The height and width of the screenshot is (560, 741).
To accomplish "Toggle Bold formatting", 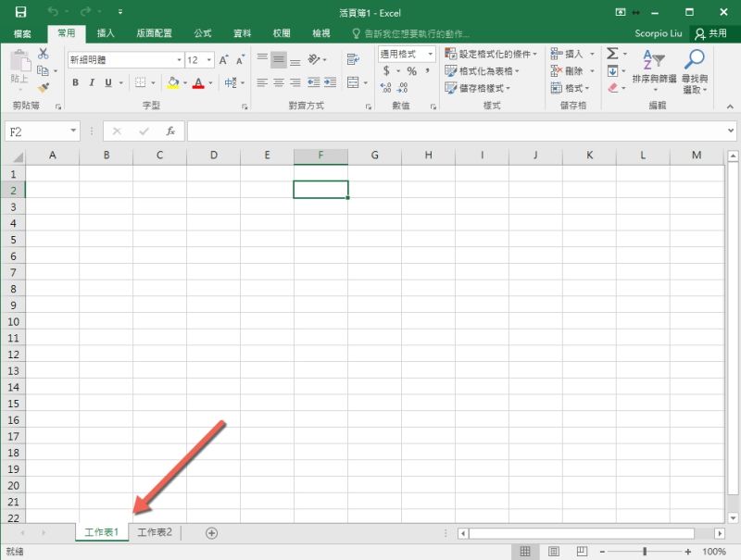I will pyautogui.click(x=76, y=83).
